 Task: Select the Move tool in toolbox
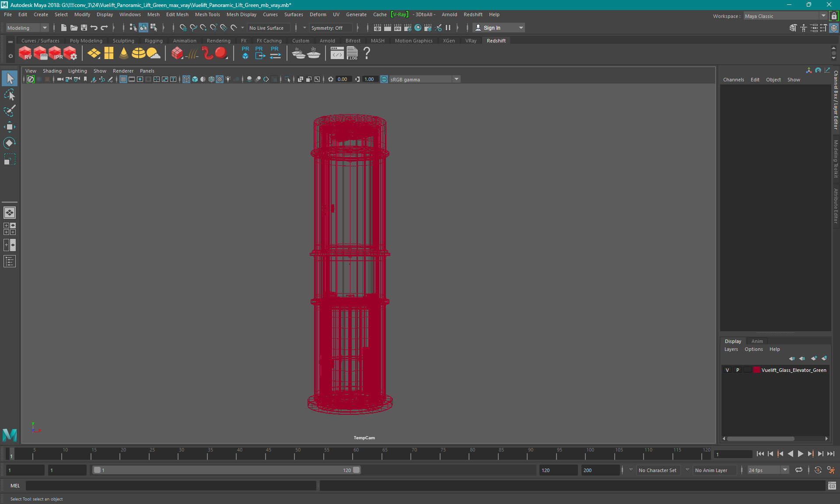[x=10, y=127]
